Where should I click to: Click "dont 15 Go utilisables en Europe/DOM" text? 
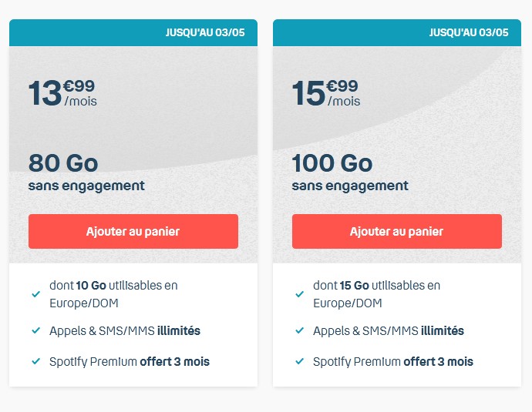(x=377, y=294)
